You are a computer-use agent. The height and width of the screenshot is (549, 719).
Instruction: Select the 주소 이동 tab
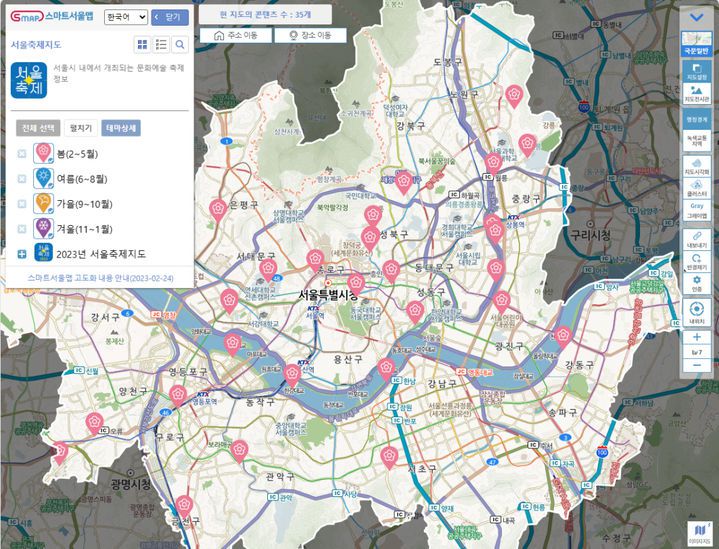(x=234, y=35)
